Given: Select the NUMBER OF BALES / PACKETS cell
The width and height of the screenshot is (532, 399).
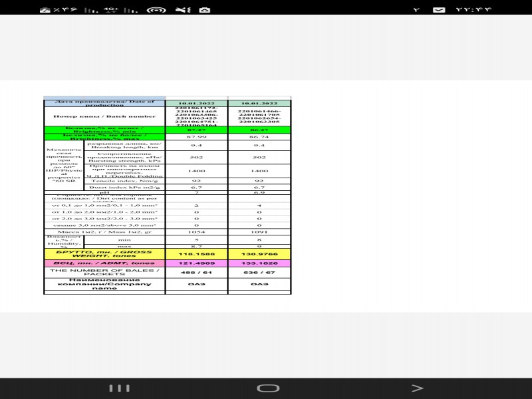Looking at the screenshot, I should point(104,273).
